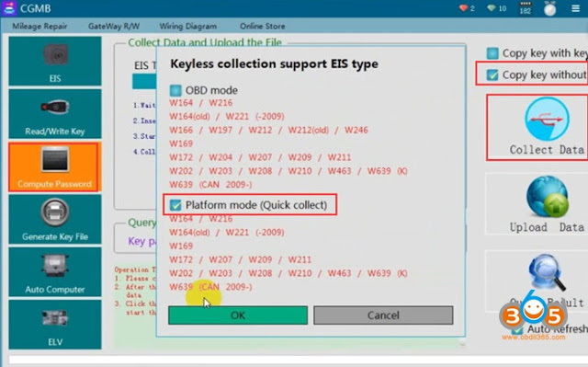This screenshot has width=588, height=367.
Task: Click the W639 (CAN 2009-) line under Platform mode
Action: coord(210,287)
